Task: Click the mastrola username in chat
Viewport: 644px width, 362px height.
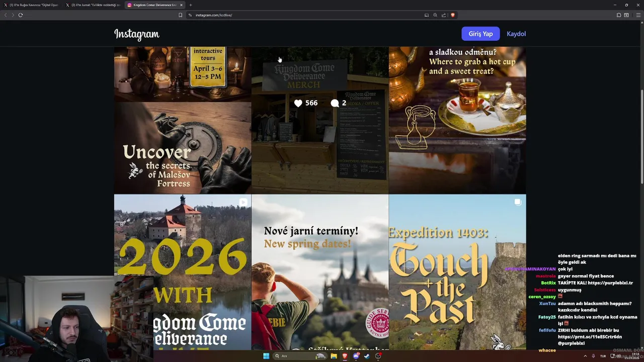Action: tap(545, 276)
